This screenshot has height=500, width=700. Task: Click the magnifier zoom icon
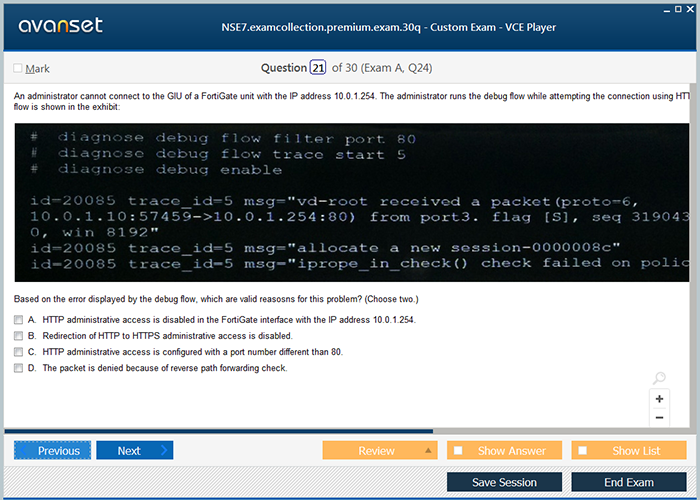pyautogui.click(x=658, y=378)
